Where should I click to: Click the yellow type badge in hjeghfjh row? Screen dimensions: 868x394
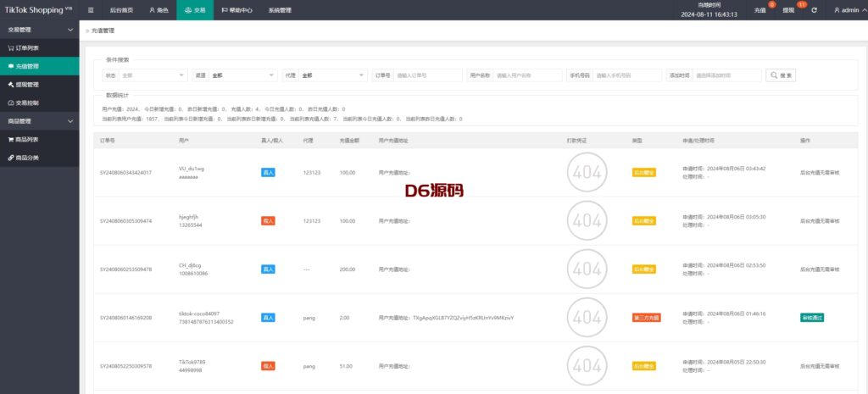click(x=644, y=221)
